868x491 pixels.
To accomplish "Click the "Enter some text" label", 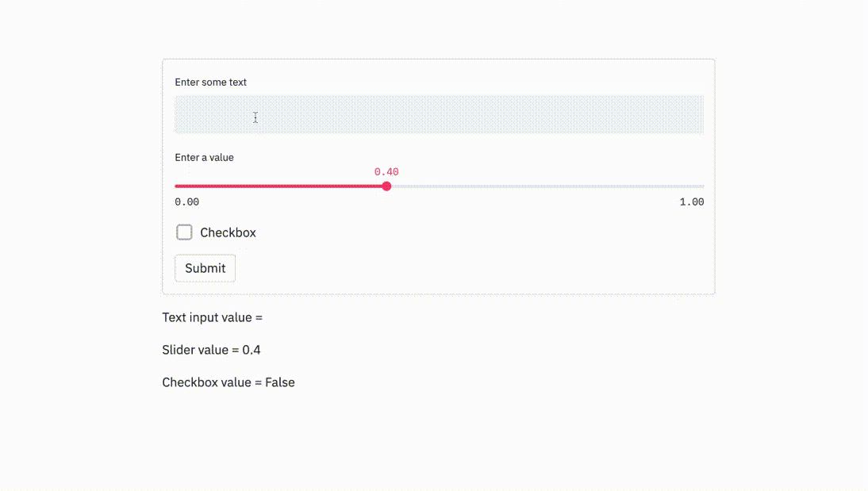I will pos(210,82).
